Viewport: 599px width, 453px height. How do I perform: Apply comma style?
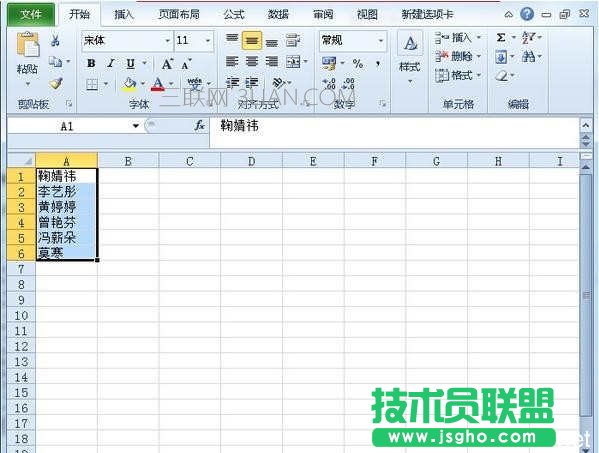[378, 63]
